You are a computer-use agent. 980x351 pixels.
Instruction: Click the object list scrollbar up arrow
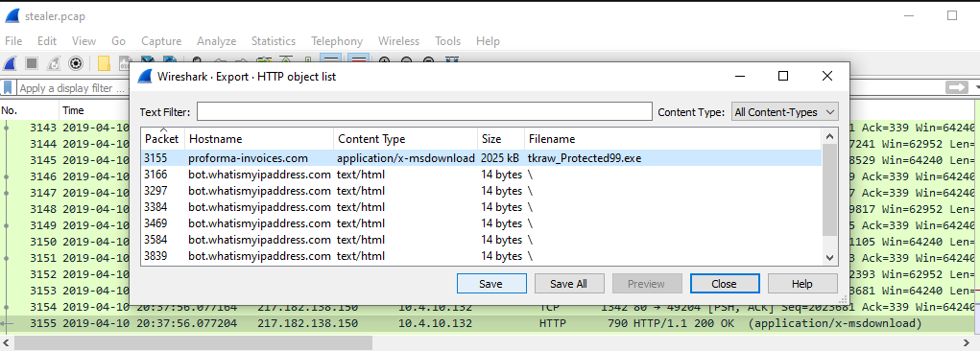coord(829,136)
